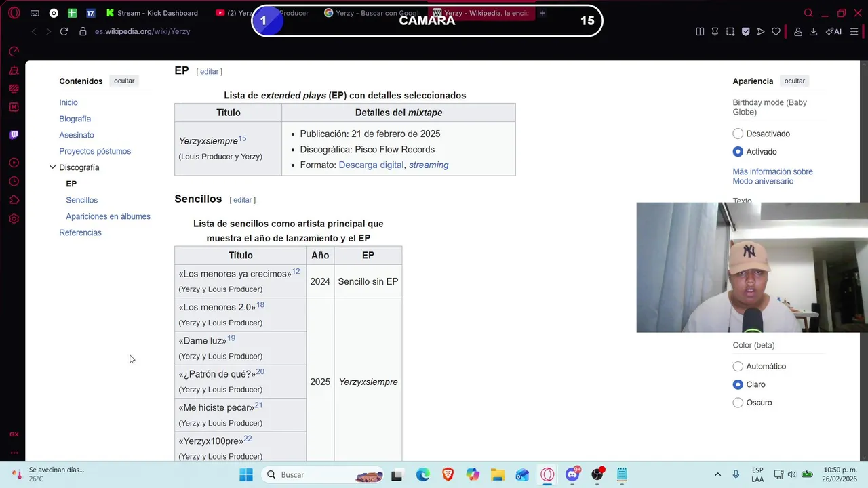Show hidden icons chevron in system tray

click(717, 474)
